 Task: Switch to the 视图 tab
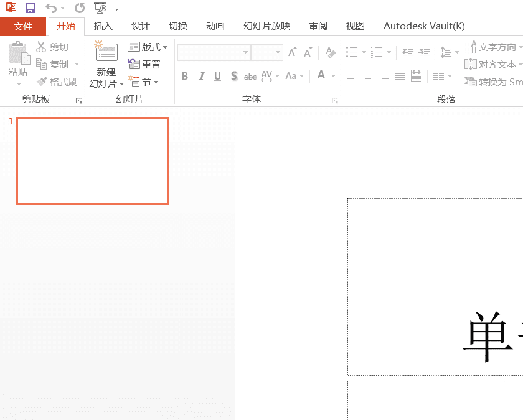click(355, 26)
